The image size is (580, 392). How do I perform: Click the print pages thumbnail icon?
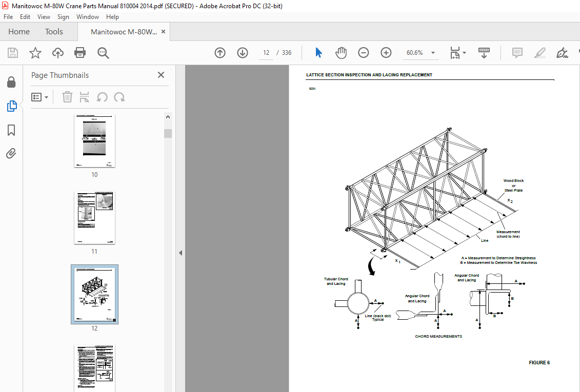click(84, 97)
